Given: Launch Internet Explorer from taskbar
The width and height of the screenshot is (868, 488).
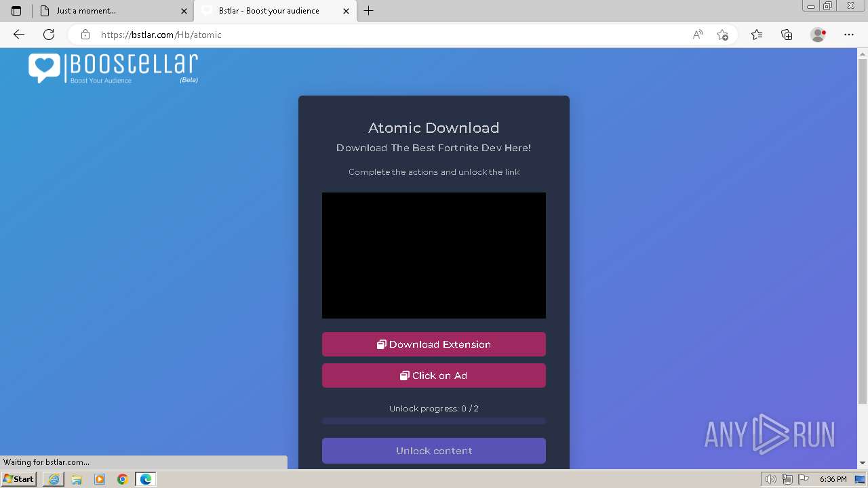Looking at the screenshot, I should pos(54,479).
